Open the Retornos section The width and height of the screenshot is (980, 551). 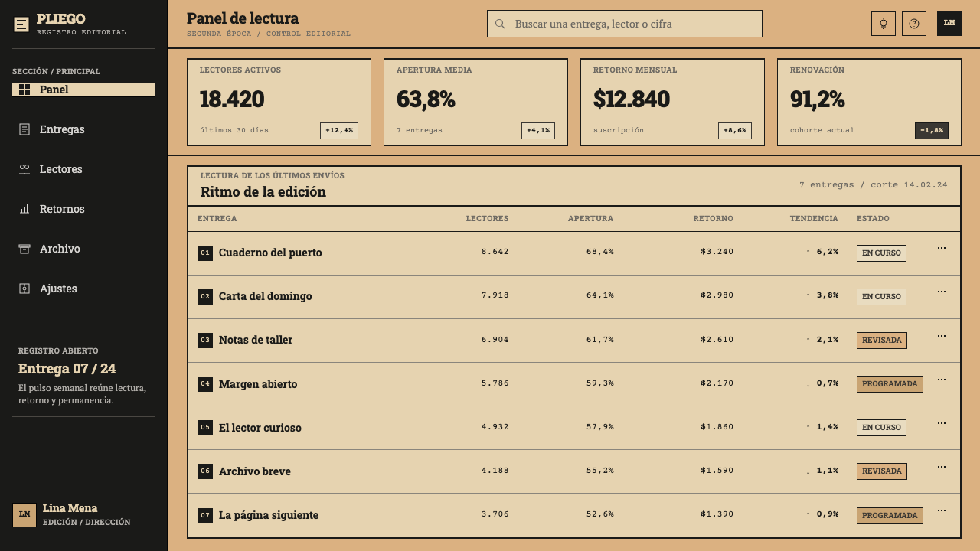pyautogui.click(x=83, y=209)
